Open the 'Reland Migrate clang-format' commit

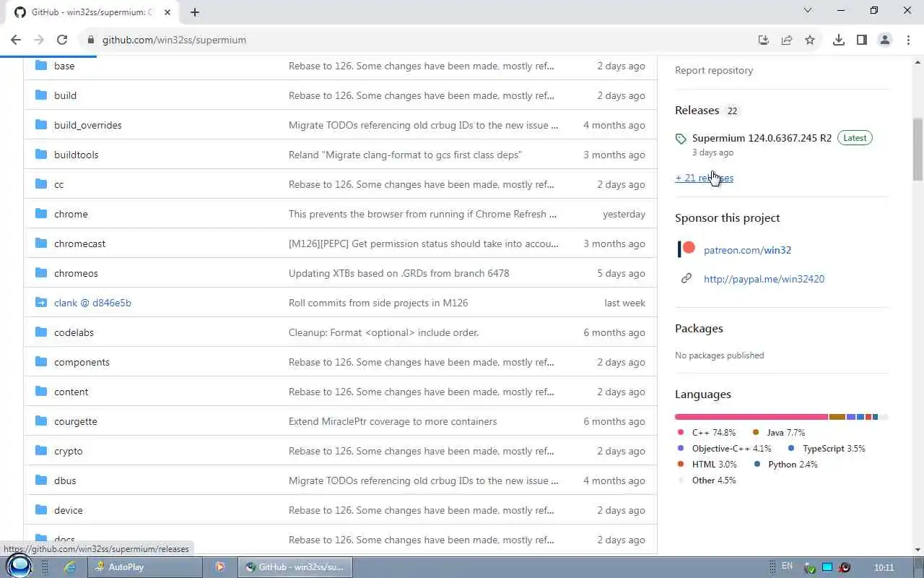pos(405,155)
